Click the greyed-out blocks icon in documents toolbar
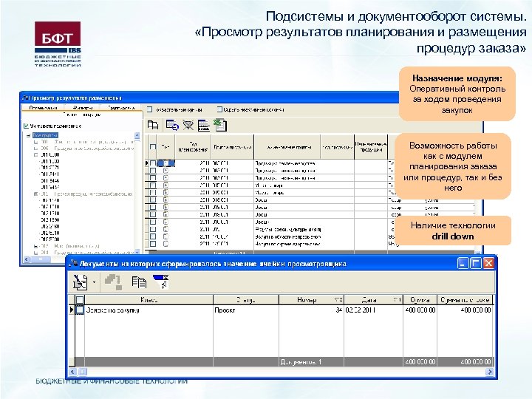Viewport: 532px width, 399px height. pyautogui.click(x=113, y=282)
